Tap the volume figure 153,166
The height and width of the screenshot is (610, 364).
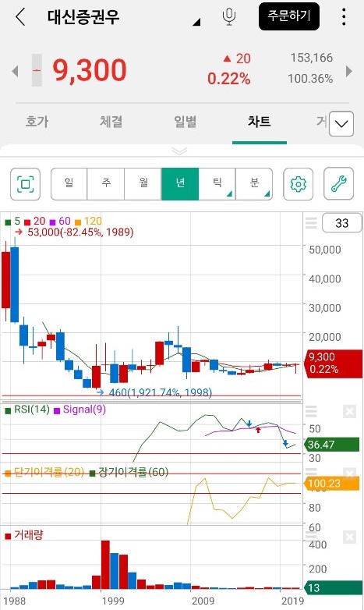tap(312, 58)
